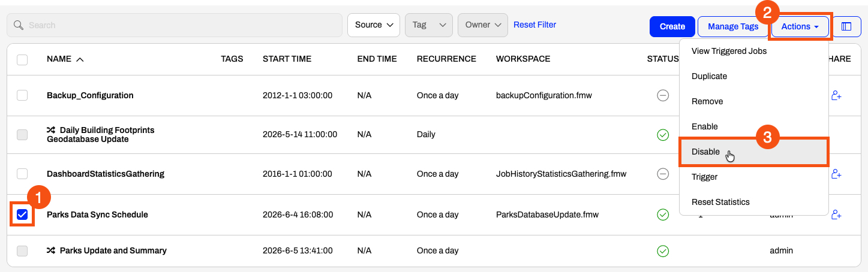Open the Backup_Configuration schedule
This screenshot has height=272, width=868.
click(90, 95)
